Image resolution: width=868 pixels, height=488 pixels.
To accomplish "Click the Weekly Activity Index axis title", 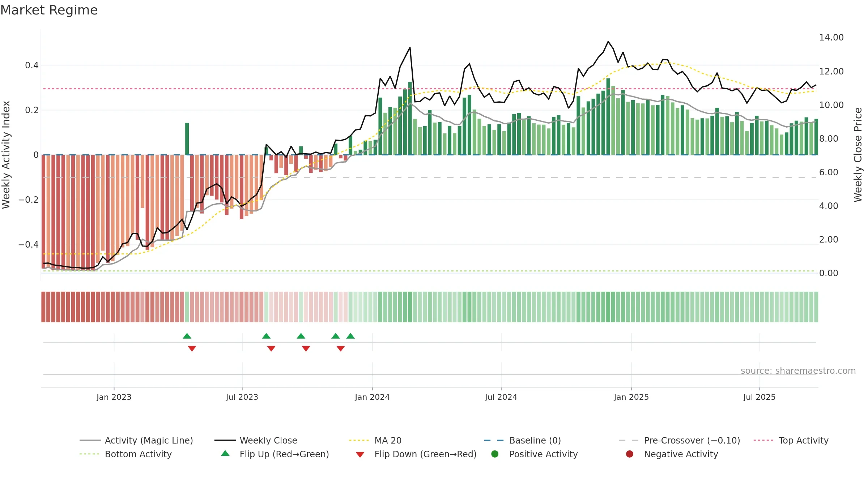I will (x=6, y=155).
